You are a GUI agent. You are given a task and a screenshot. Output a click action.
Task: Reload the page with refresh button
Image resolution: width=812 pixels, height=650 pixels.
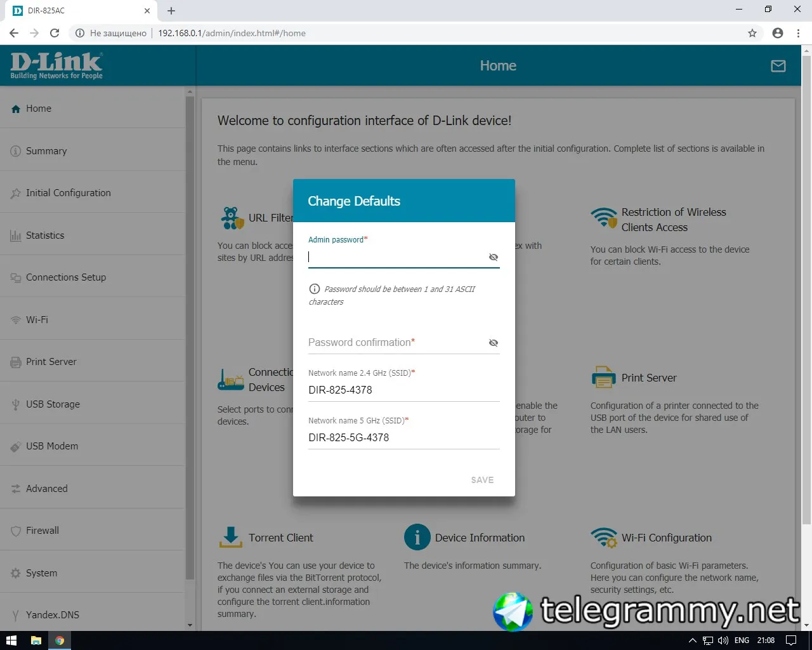pyautogui.click(x=55, y=33)
